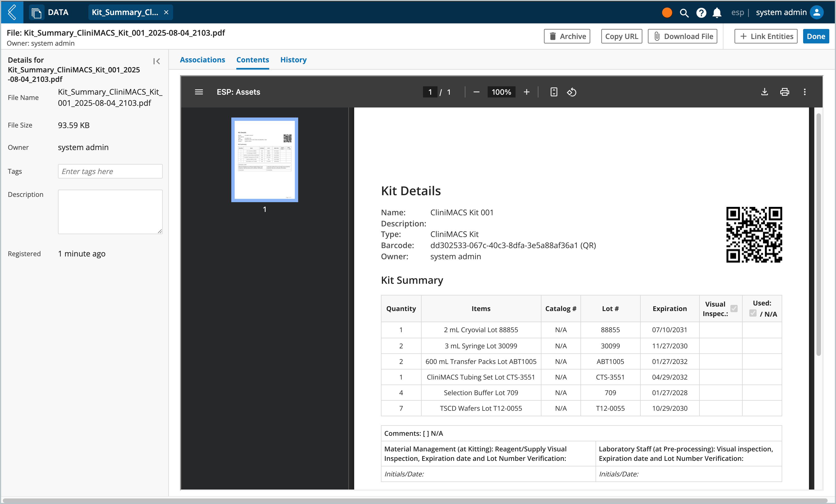This screenshot has height=504, width=836.
Task: Click the 'Comments: [ ] N/A' row
Action: point(581,433)
